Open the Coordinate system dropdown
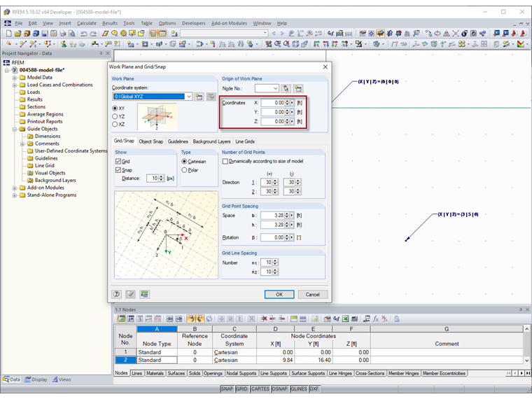532x399 pixels. [x=189, y=97]
